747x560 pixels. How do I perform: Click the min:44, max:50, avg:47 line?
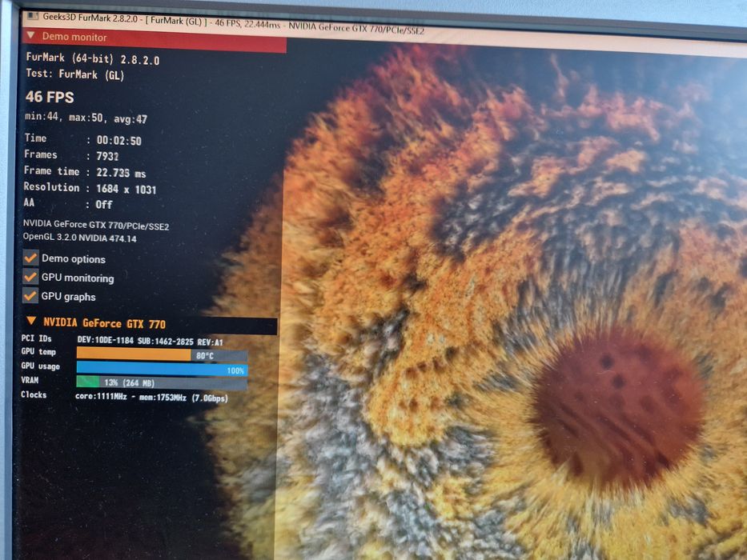(86, 118)
